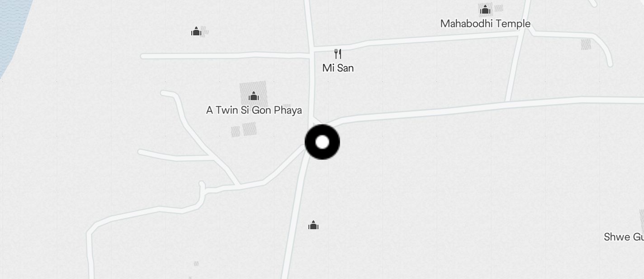The width and height of the screenshot is (644, 279).
Task: Open the Mi San place label
Action: pos(338,68)
